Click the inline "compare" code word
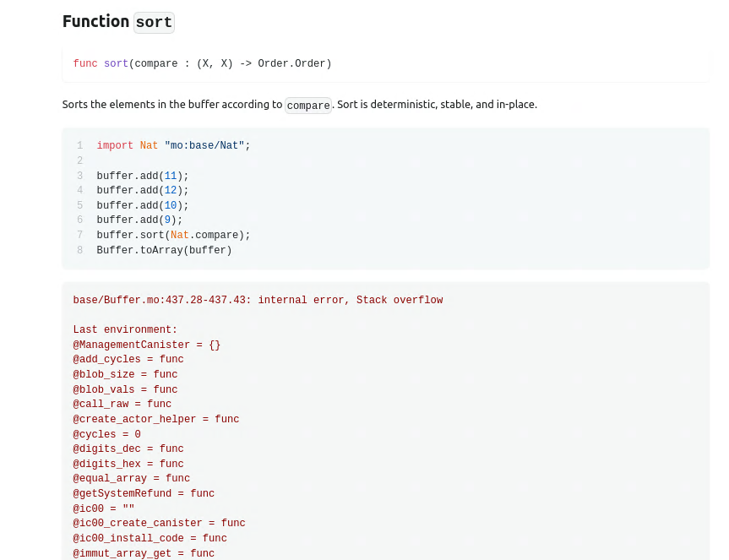Viewport: 729px width, 560px height. pyautogui.click(x=308, y=106)
